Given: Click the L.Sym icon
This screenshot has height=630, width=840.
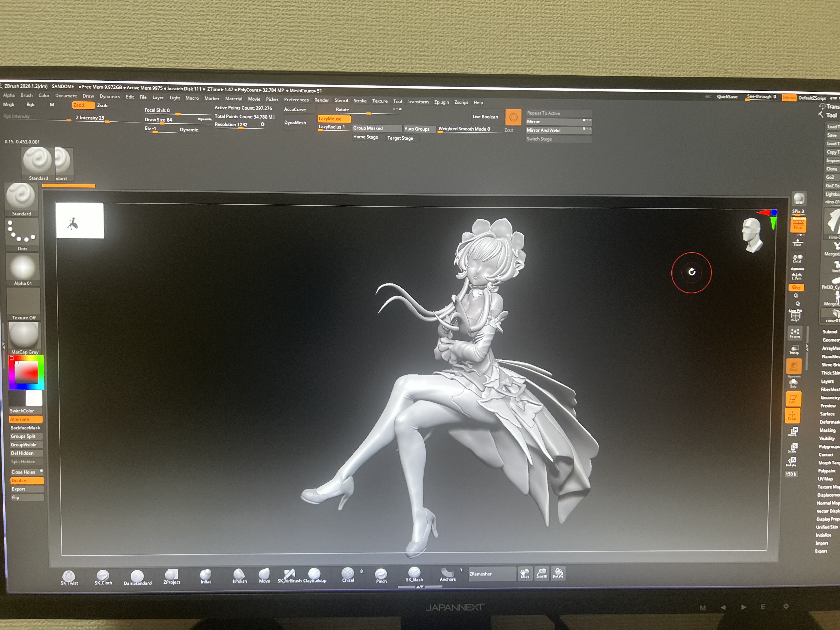Looking at the screenshot, I should point(797,276).
